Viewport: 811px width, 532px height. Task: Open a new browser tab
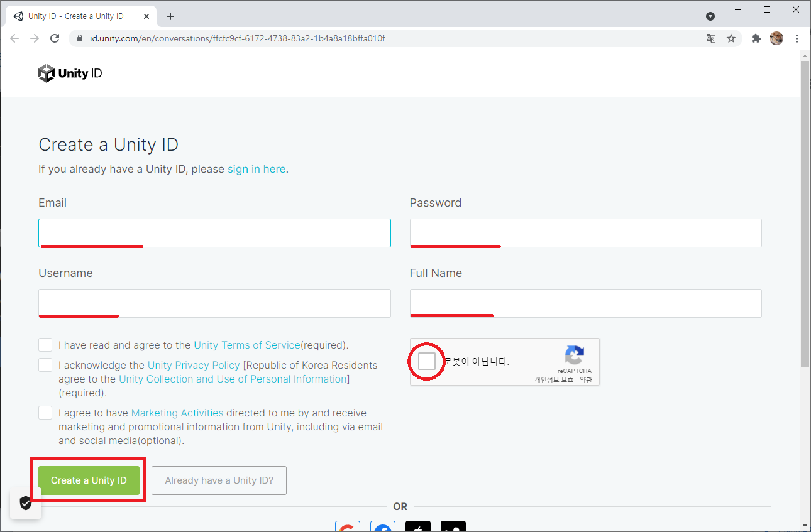click(x=170, y=16)
